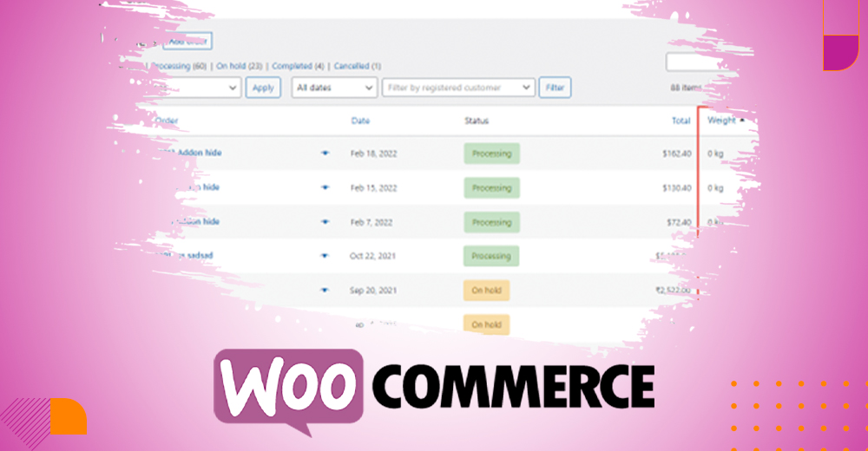This screenshot has width=868, height=451.
Task: Click the Processing badge in Feb 7, 2022 row
Action: tap(491, 222)
